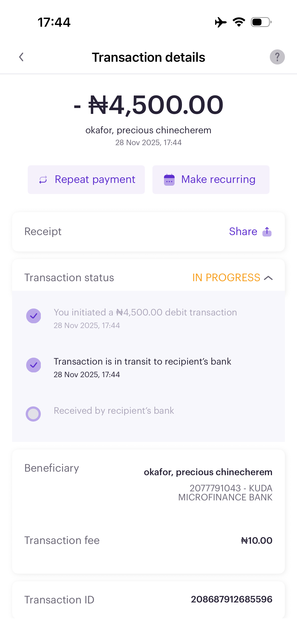The image size is (297, 644).
Task: Tap the Transaction status row header
Action: pyautogui.click(x=69, y=278)
